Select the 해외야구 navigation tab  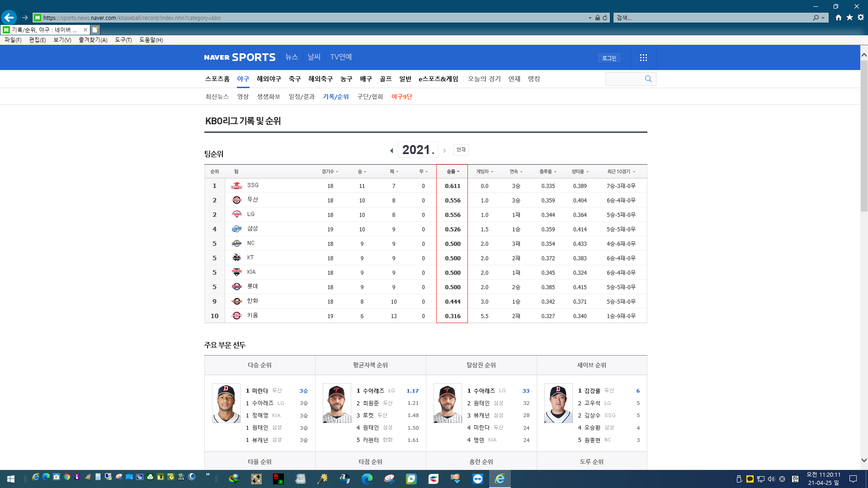(269, 79)
